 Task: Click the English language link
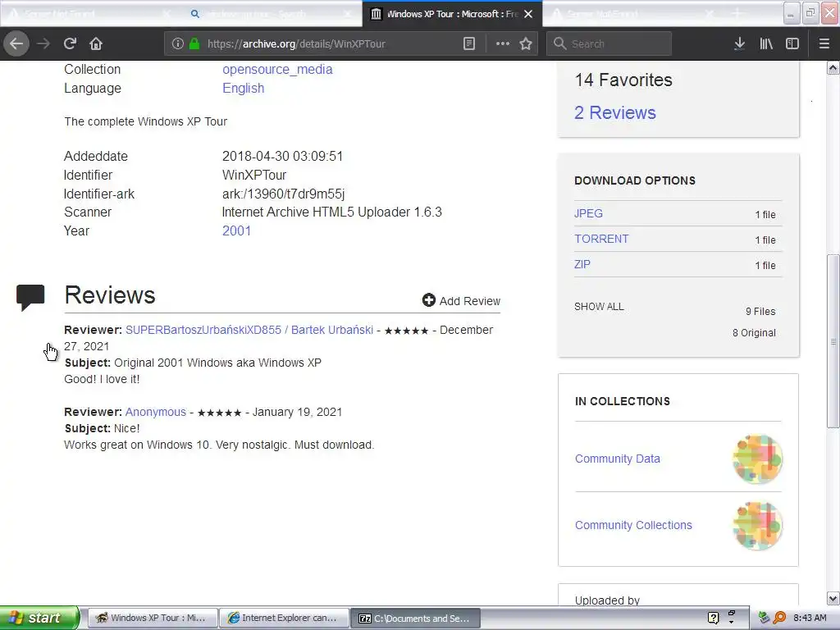243,89
